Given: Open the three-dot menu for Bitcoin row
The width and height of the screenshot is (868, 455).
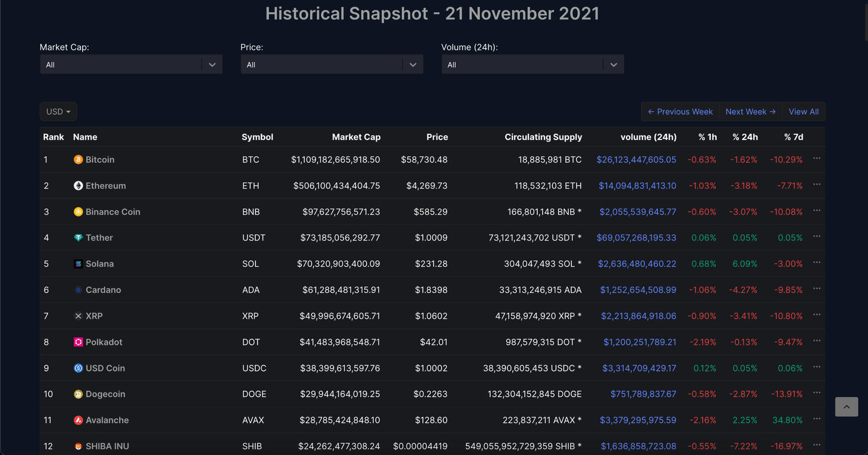Looking at the screenshot, I should (x=816, y=159).
